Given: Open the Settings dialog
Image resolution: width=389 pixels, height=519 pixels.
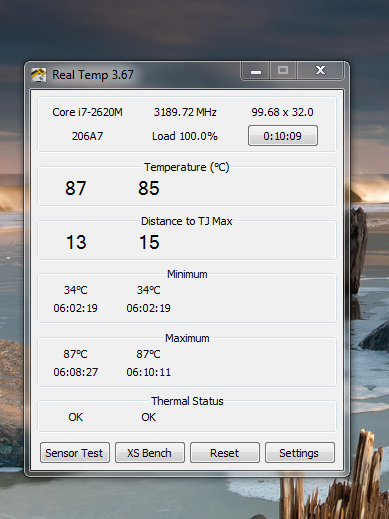Looking at the screenshot, I should click(300, 453).
